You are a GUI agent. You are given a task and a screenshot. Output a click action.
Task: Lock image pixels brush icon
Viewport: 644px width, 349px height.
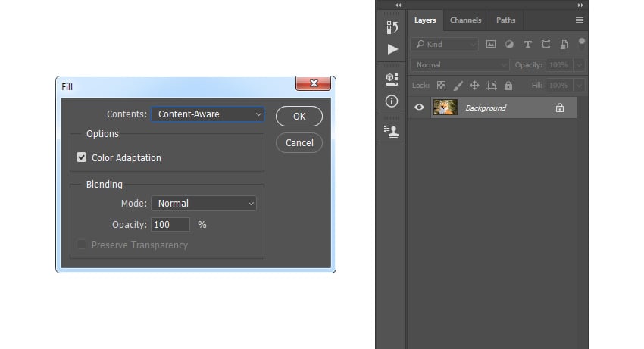coord(458,86)
